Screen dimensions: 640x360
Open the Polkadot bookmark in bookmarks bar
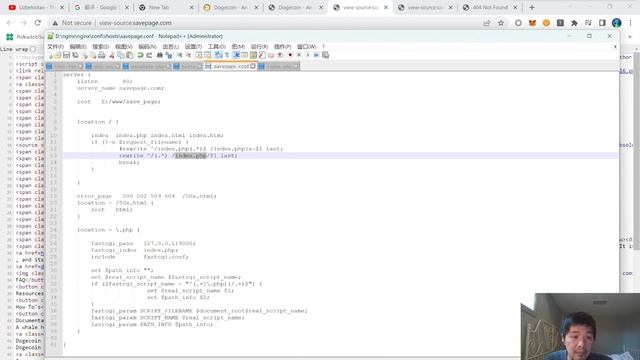coord(24,37)
